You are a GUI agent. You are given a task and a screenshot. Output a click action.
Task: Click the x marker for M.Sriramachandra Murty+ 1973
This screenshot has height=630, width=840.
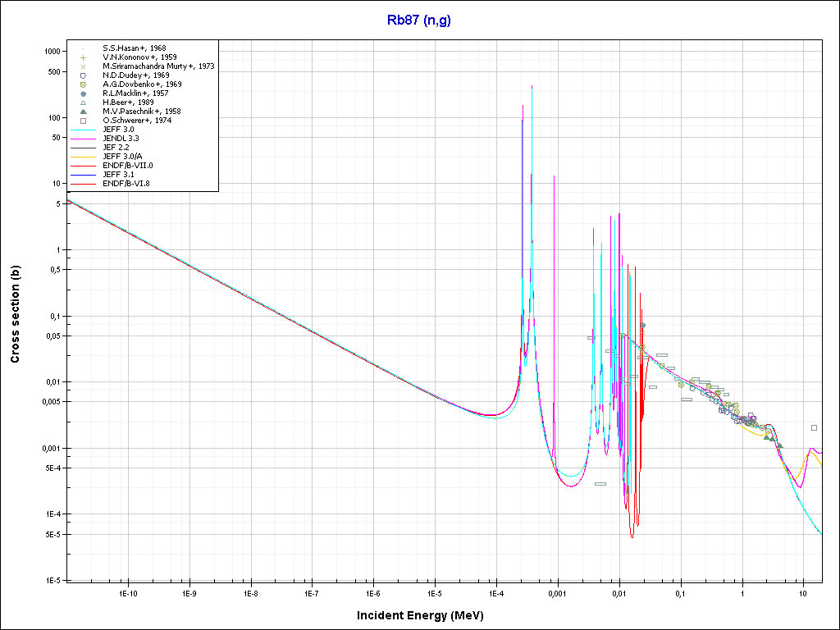(84, 66)
